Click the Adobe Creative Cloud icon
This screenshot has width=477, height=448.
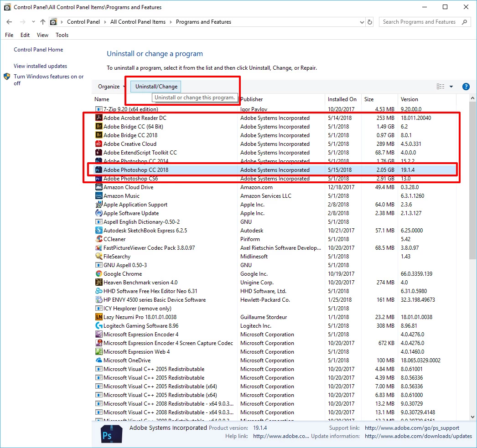click(x=99, y=144)
